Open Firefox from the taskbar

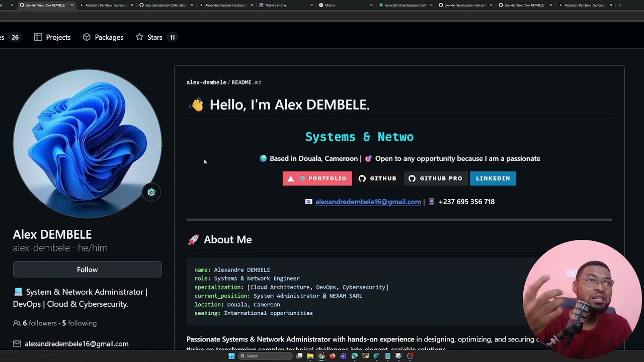(333, 356)
